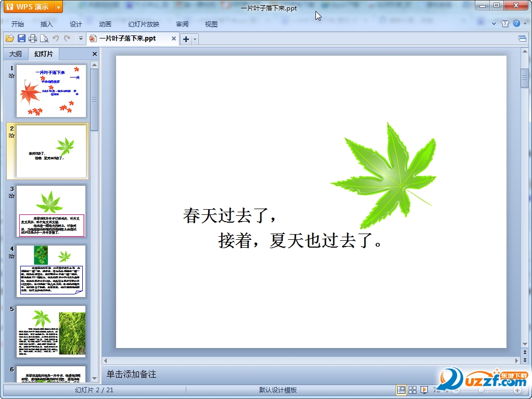Open the 视图 ribbon tab
532x399 pixels.
211,24
